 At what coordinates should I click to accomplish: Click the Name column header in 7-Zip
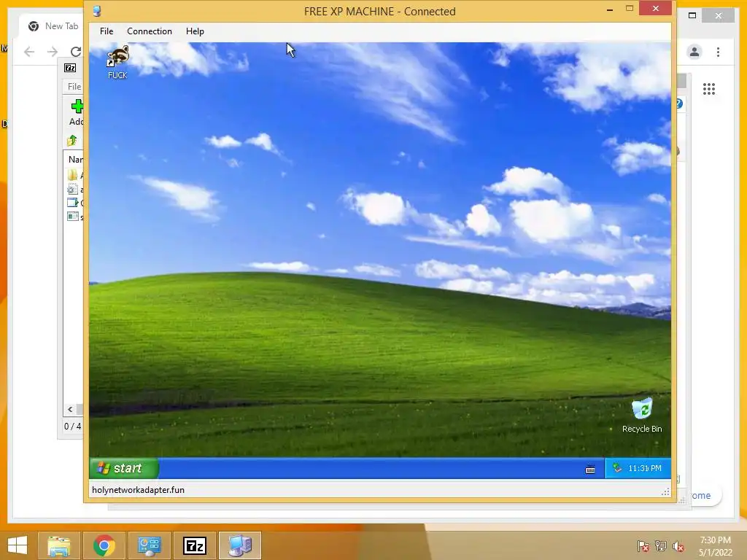76,160
